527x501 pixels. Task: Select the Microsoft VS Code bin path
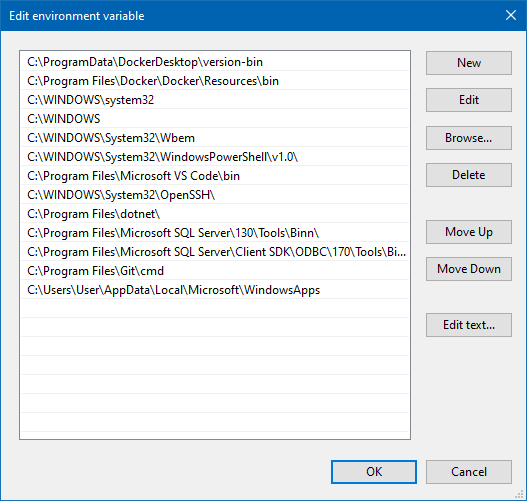click(x=215, y=176)
